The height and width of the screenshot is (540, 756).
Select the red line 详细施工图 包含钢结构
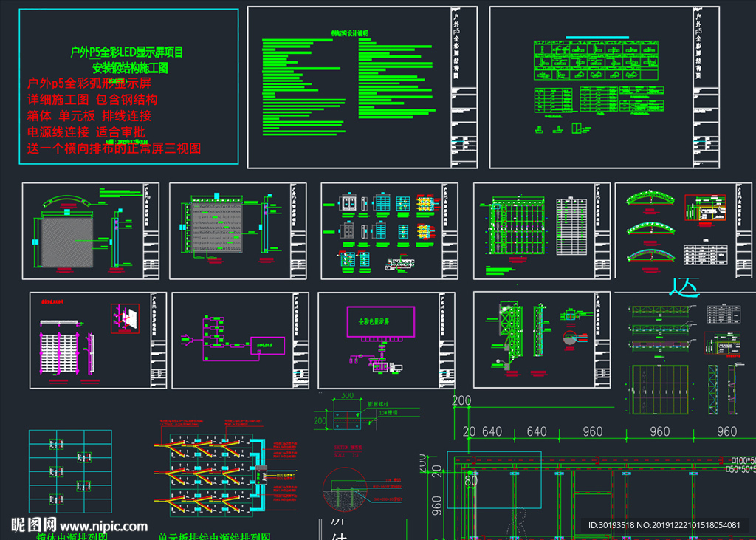point(92,100)
